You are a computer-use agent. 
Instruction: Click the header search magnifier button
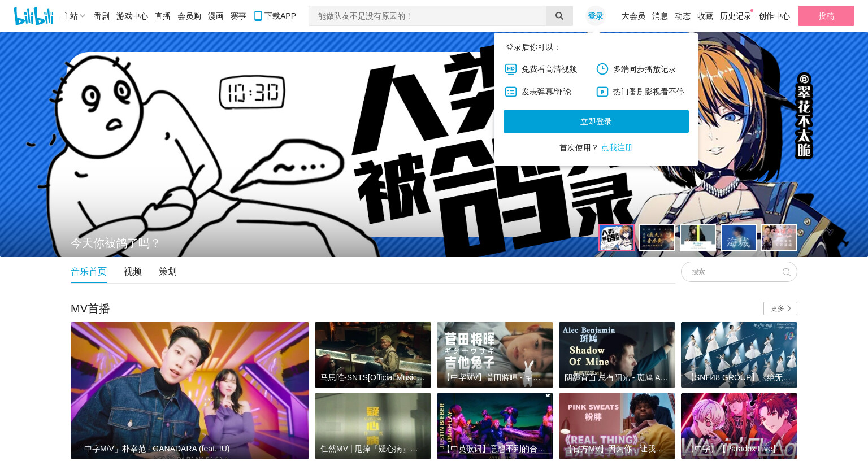tap(559, 16)
